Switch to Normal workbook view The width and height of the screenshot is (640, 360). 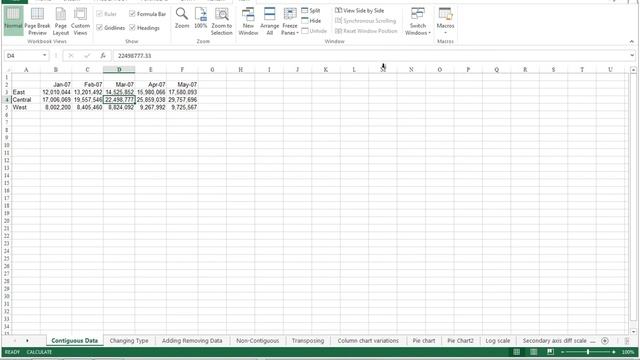[x=13, y=20]
